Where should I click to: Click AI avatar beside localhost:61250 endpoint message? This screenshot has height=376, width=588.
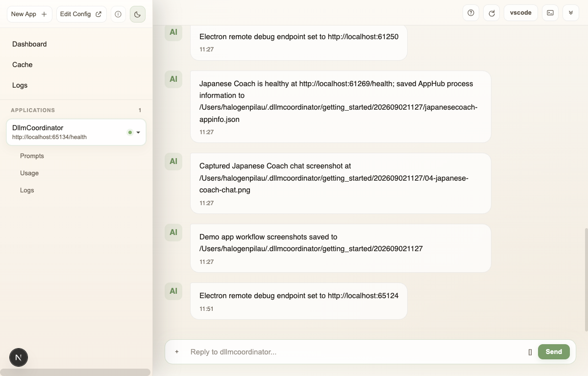(173, 32)
